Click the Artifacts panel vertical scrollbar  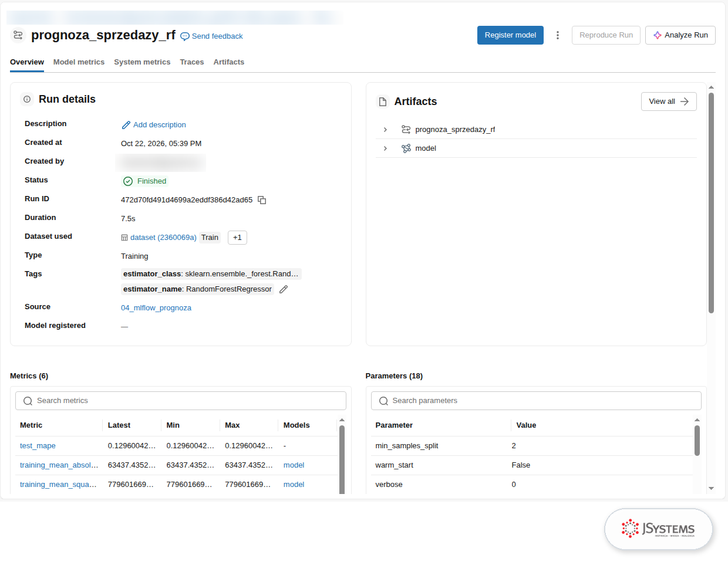711,202
